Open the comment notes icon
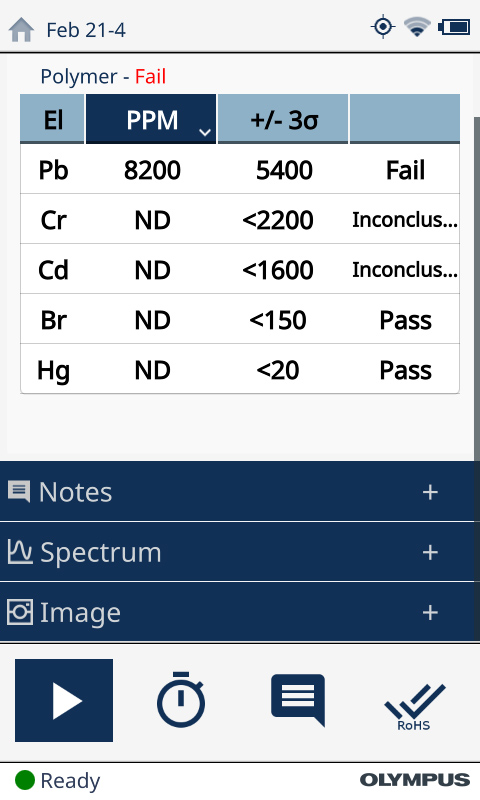This screenshot has height=800, width=480. pos(298,700)
